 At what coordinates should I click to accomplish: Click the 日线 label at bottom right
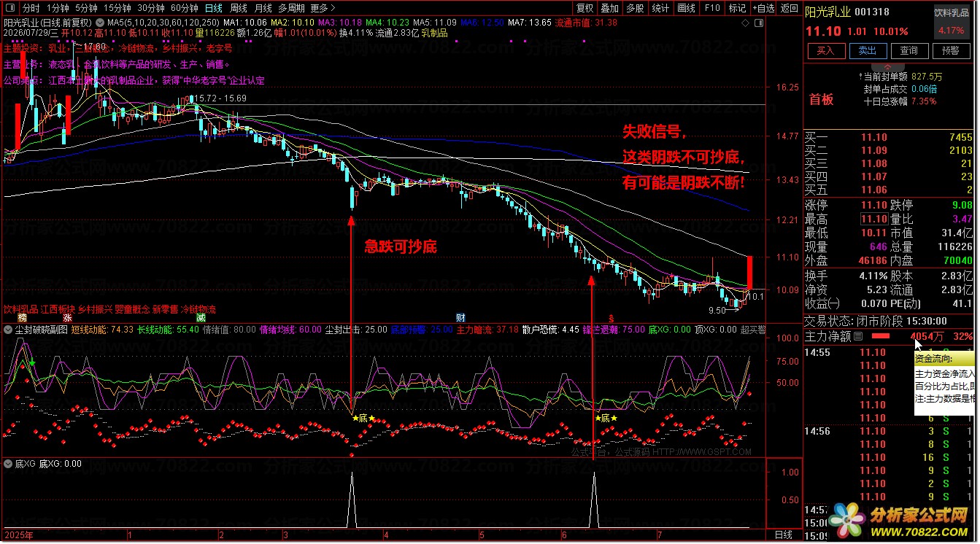tap(783, 535)
